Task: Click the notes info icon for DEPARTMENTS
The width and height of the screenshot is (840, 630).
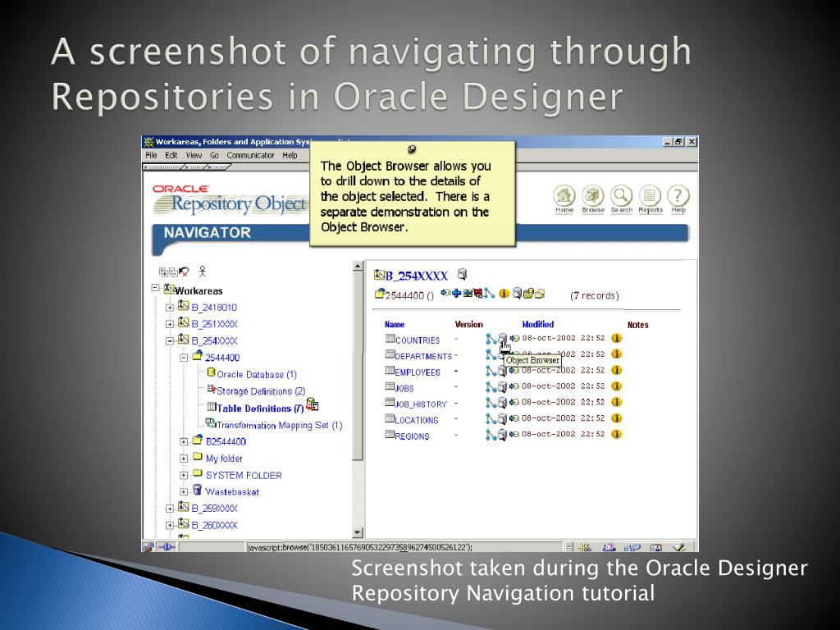Action: tap(617, 354)
